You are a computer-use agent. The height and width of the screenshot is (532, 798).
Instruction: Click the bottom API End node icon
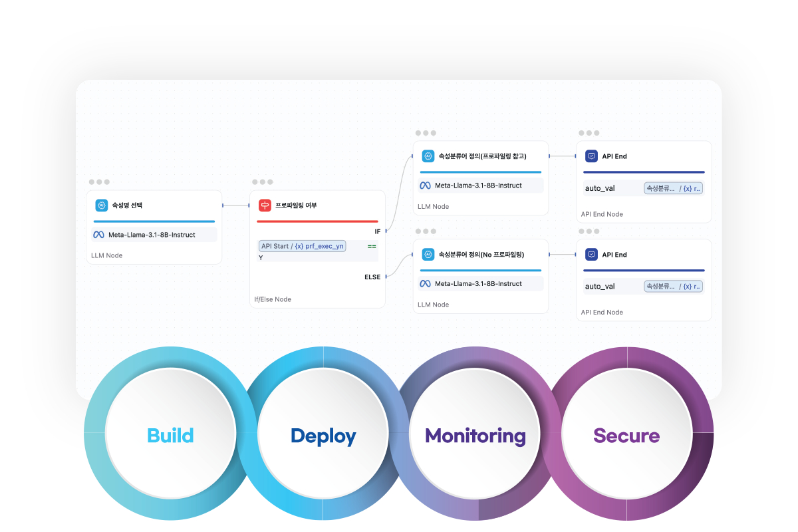point(591,255)
